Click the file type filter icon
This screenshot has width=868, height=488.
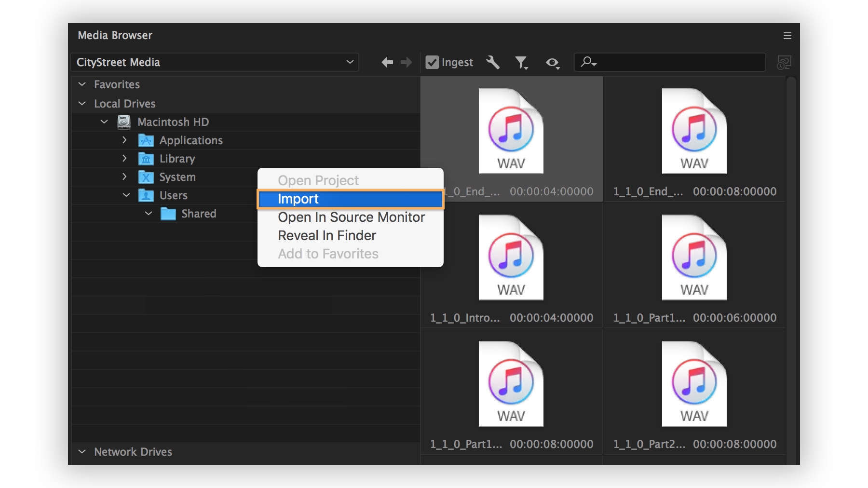(521, 62)
